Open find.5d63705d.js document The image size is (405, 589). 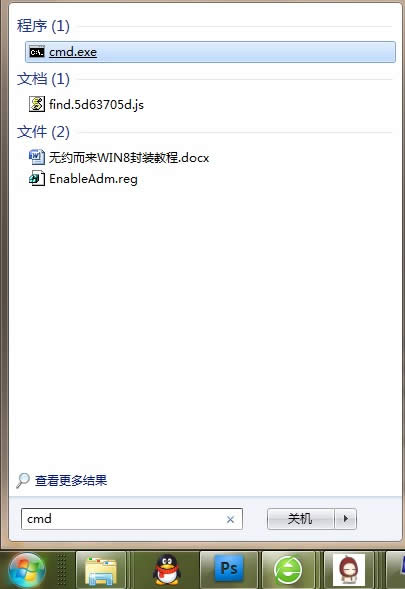pyautogui.click(x=86, y=104)
